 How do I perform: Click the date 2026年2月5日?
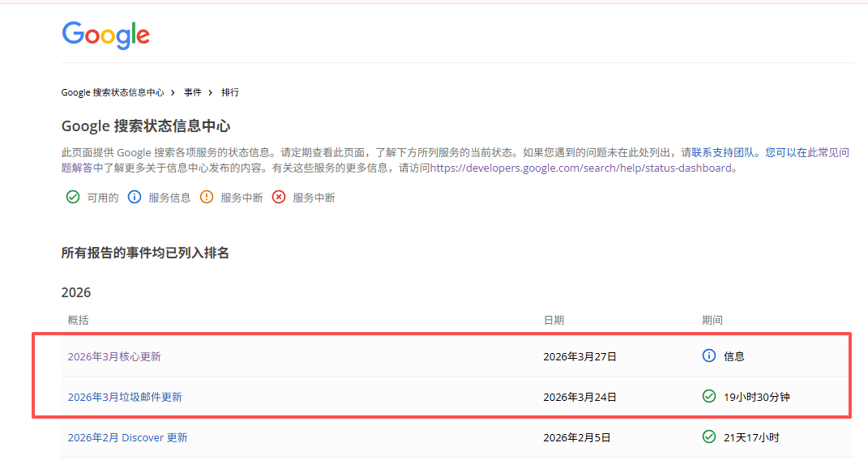(x=577, y=437)
